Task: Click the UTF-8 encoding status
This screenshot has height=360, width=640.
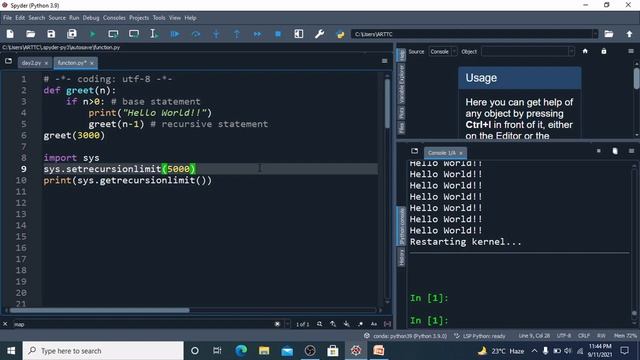Action: click(564, 336)
